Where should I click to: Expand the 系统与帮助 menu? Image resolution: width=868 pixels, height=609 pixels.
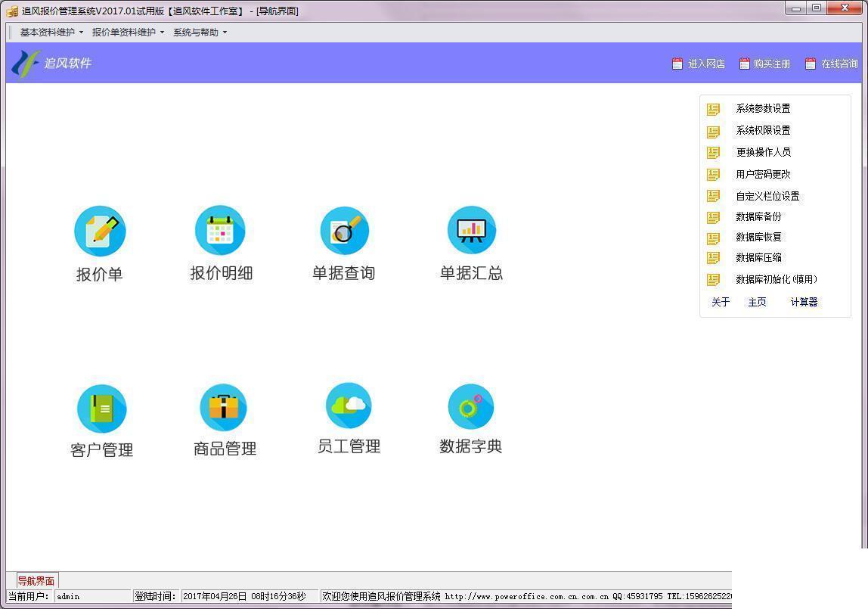pos(200,32)
